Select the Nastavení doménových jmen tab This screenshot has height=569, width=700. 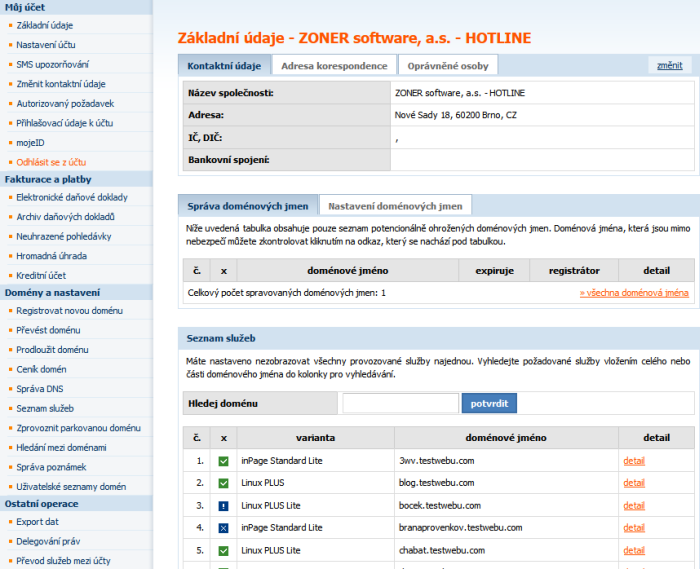[x=395, y=206]
